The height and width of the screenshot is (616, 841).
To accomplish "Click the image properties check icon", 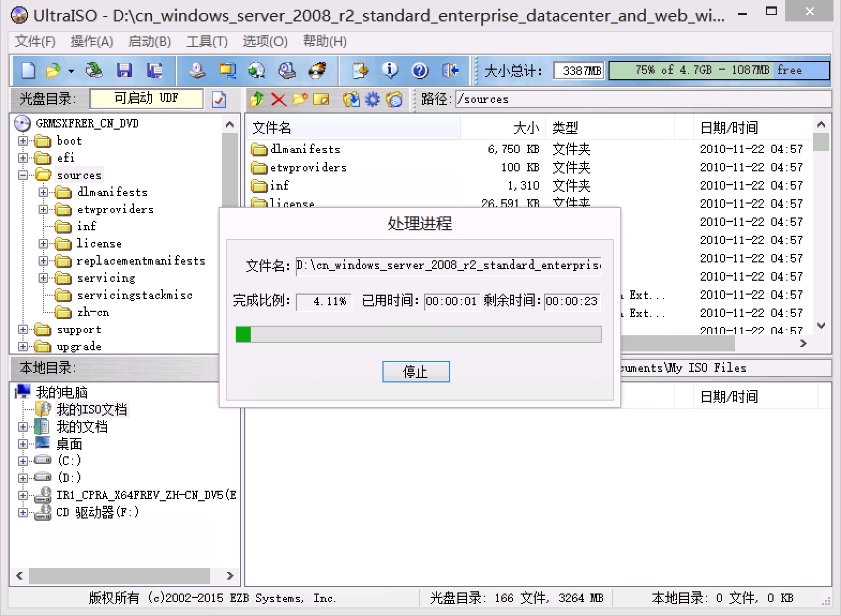I will pyautogui.click(x=219, y=99).
